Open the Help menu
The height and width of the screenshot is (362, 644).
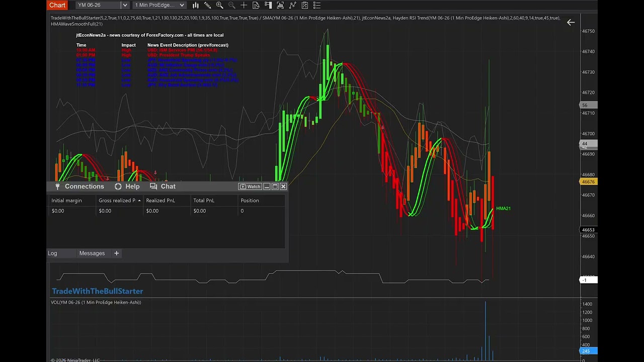click(x=132, y=186)
